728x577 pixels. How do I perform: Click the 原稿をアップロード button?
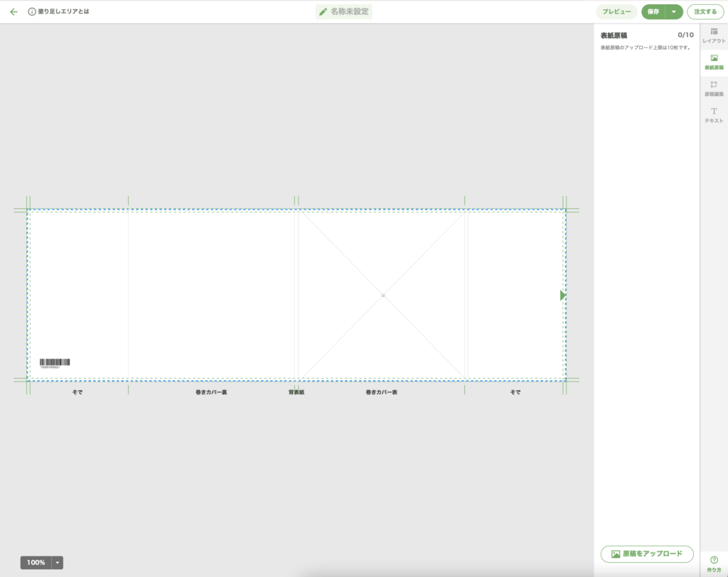pyautogui.click(x=647, y=554)
